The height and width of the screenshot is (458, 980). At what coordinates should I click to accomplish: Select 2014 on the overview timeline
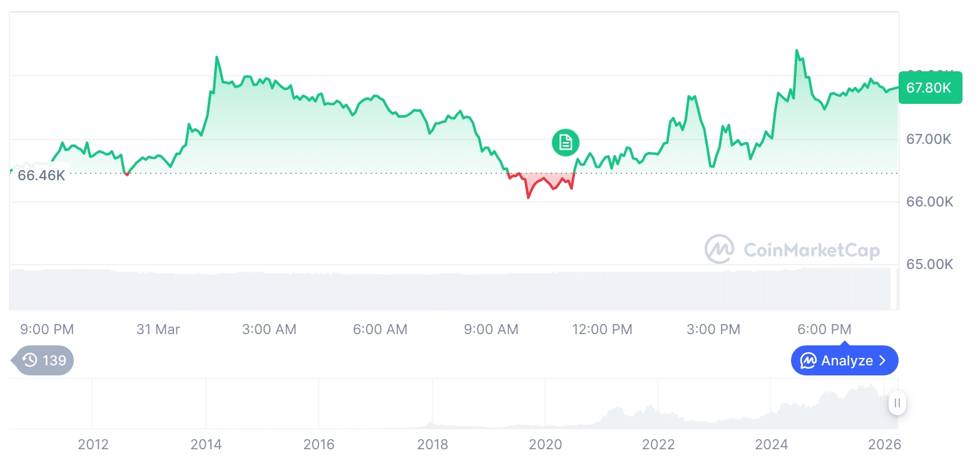pyautogui.click(x=206, y=445)
